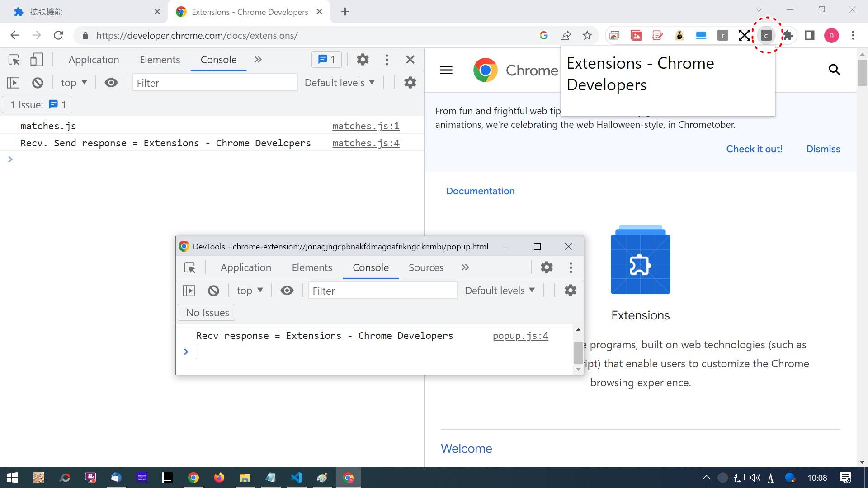Open 'Default levels' dropdown in popup DevTools

click(x=500, y=291)
